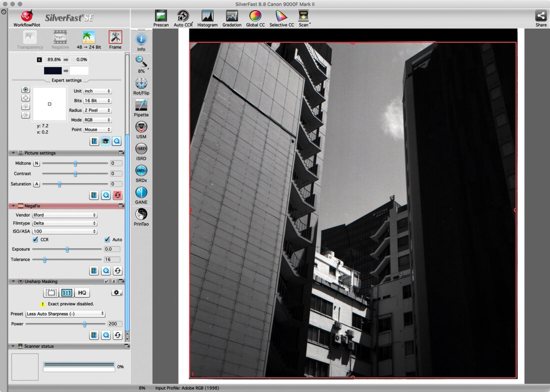Toggle the 1:1 preview mode for Unsharp Masking
This screenshot has width=550, height=392.
(66, 293)
